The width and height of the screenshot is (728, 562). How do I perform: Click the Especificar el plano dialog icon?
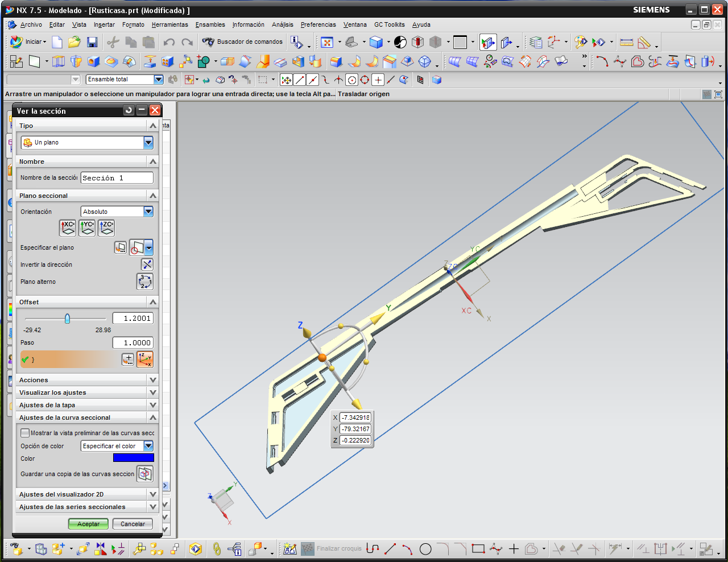pyautogui.click(x=121, y=247)
